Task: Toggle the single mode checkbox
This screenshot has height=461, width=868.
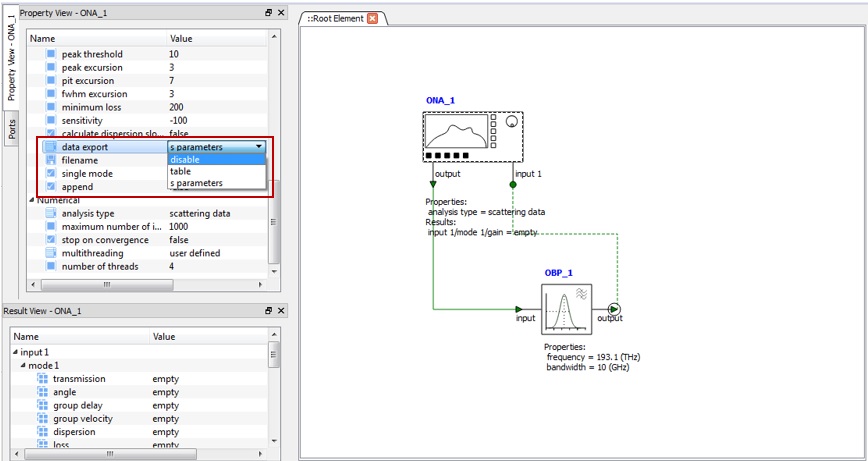Action: (51, 174)
